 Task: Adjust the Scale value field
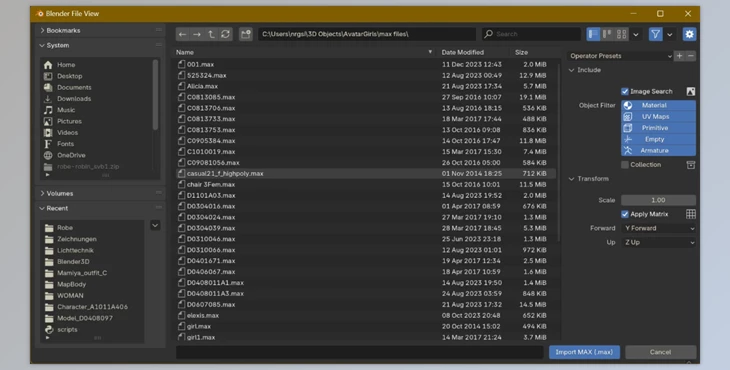click(658, 200)
